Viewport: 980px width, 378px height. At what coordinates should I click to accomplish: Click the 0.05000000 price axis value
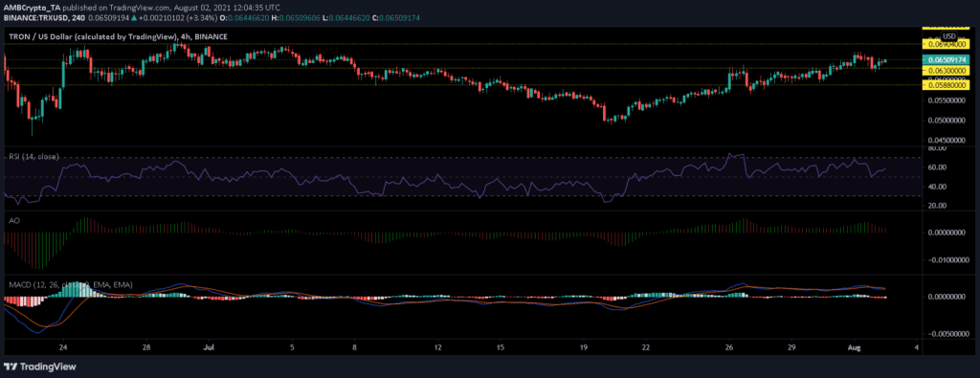pos(946,120)
